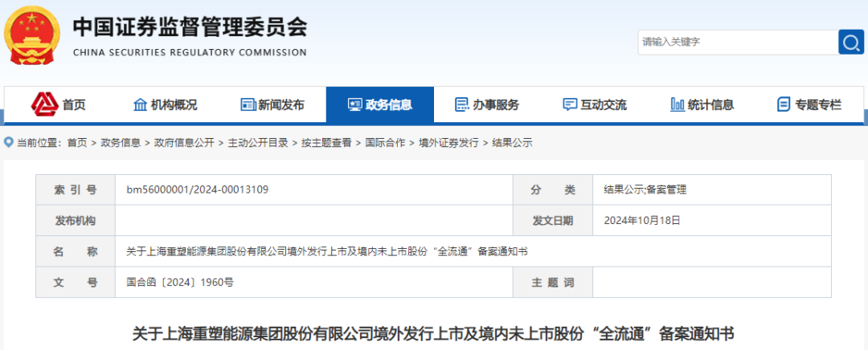The image size is (868, 350).
Task: Click the 索引号 label cell
Action: (76, 190)
